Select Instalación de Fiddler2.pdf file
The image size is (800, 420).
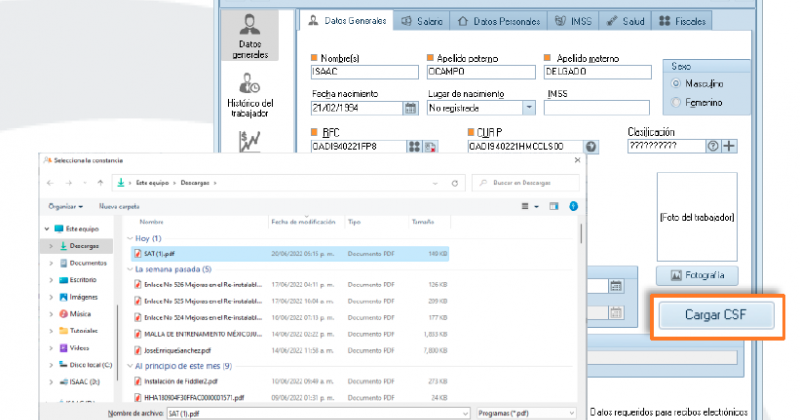click(x=290, y=381)
